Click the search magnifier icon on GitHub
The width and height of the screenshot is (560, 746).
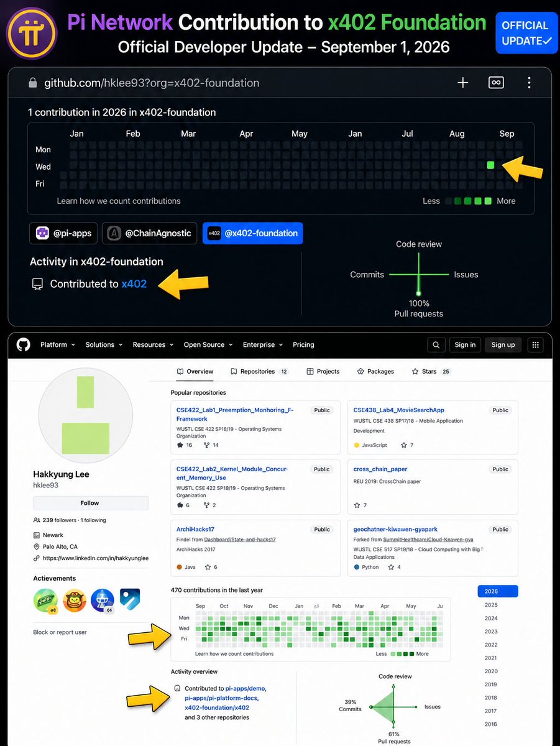pyautogui.click(x=437, y=345)
